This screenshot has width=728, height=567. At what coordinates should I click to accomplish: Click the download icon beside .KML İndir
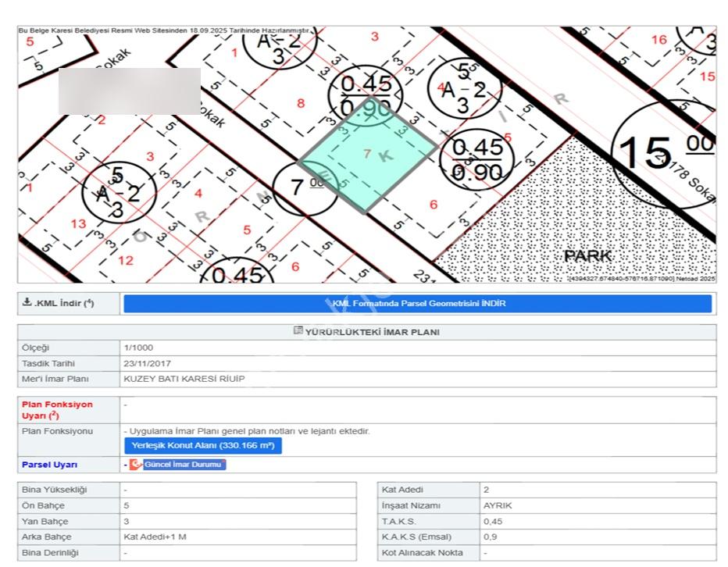pyautogui.click(x=27, y=301)
